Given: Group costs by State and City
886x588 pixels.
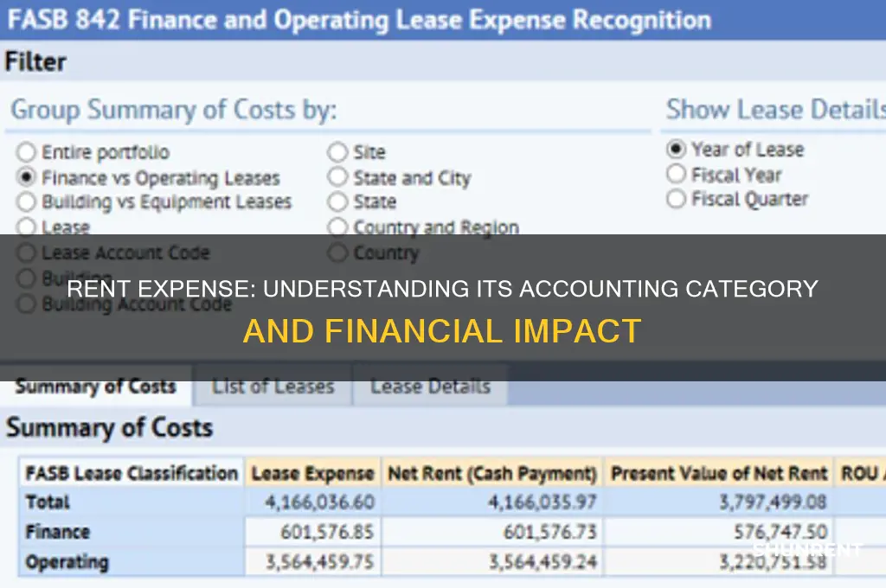Looking at the screenshot, I should (x=337, y=177).
